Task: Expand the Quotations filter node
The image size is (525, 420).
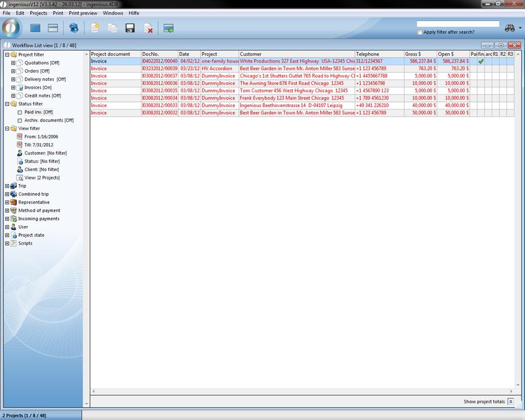Action: point(14,63)
